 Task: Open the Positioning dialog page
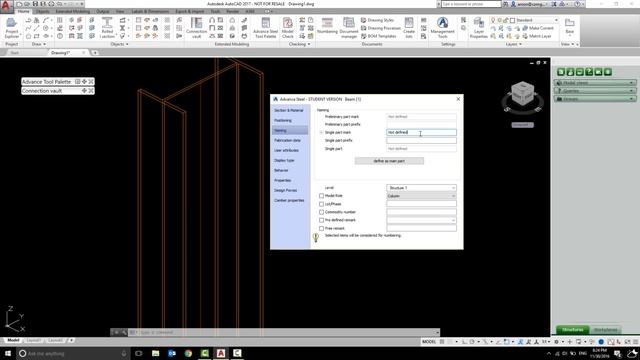pyautogui.click(x=283, y=121)
